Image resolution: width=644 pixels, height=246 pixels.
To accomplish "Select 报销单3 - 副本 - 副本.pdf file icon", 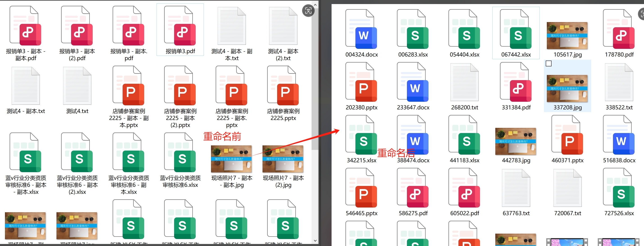I will (x=25, y=26).
